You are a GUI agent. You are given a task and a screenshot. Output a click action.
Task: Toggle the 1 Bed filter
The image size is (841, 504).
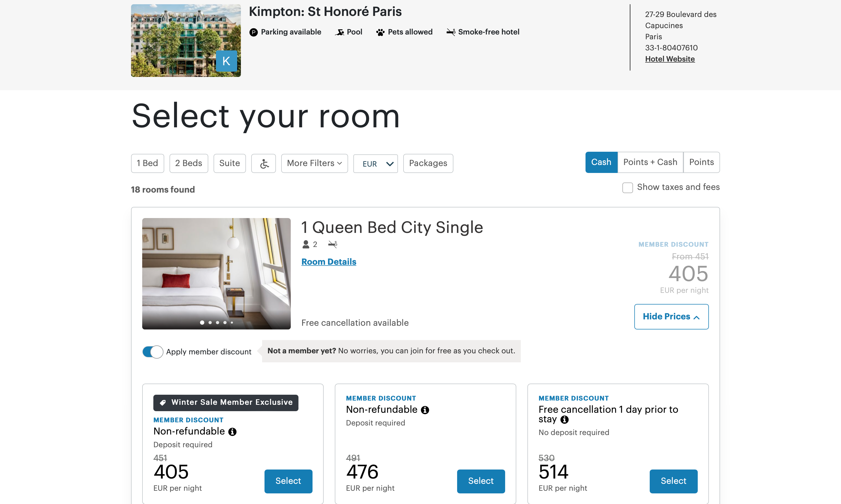(x=148, y=163)
